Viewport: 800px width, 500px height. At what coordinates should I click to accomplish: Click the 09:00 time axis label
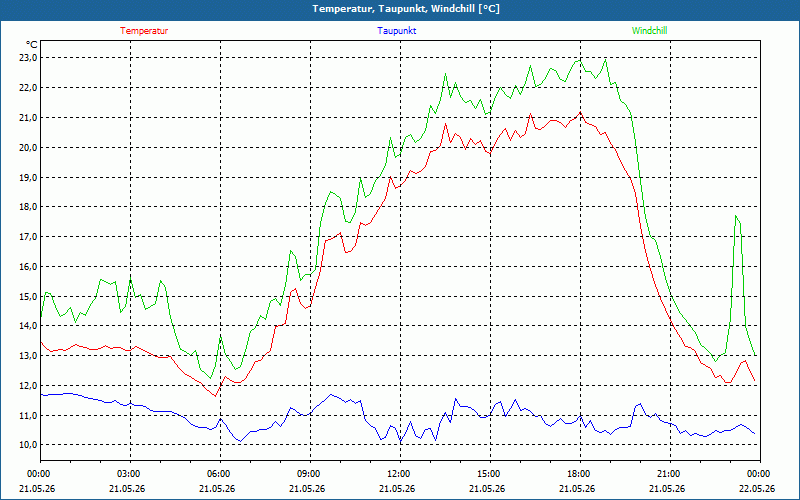pyautogui.click(x=310, y=474)
